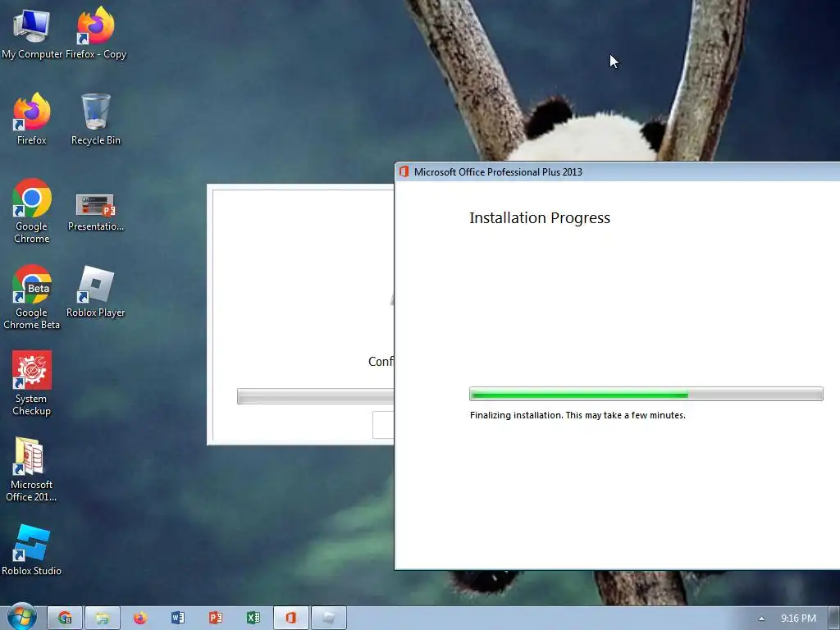Select the Roblox Player desktop shortcut
840x630 pixels.
coord(96,292)
